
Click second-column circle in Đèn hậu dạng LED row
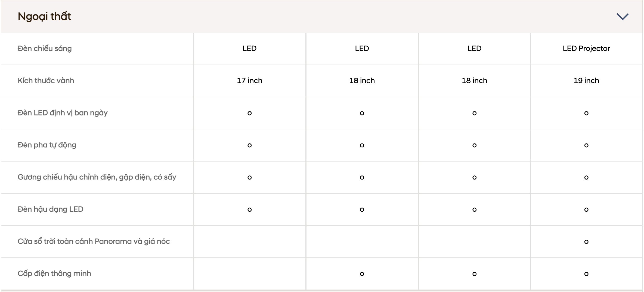click(x=362, y=209)
